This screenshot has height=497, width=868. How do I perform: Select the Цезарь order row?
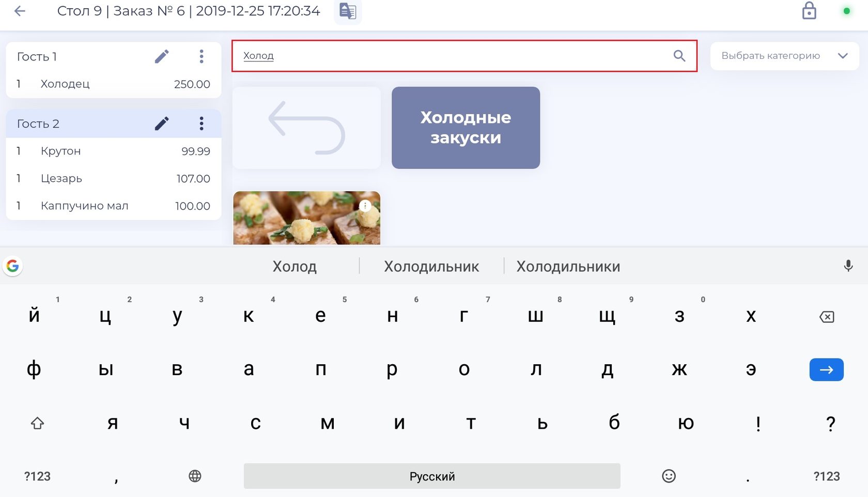pos(113,178)
